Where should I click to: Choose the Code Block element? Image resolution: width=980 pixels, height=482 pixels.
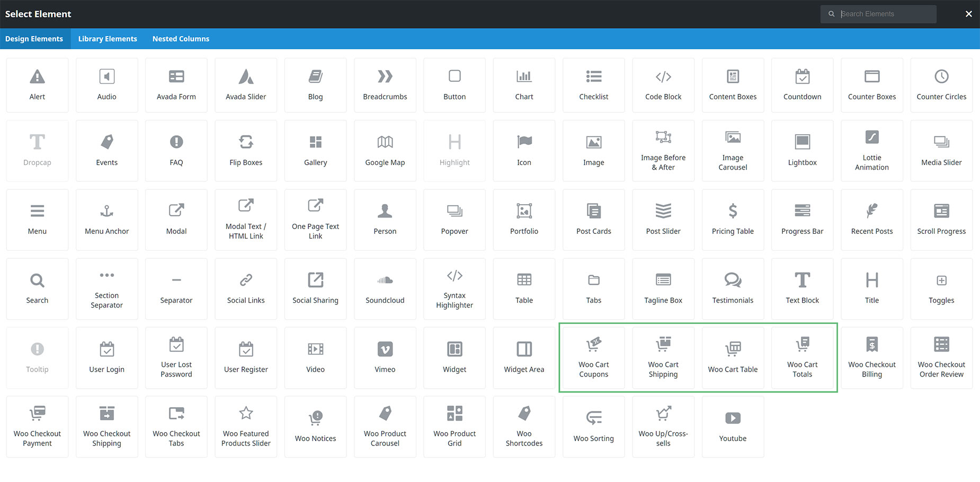pyautogui.click(x=663, y=85)
